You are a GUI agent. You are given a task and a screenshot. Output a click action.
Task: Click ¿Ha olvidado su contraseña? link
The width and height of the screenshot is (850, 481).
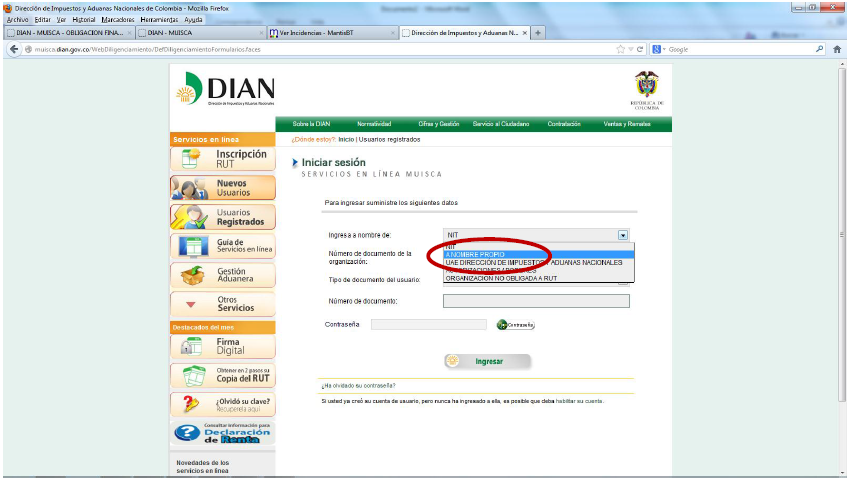point(358,386)
